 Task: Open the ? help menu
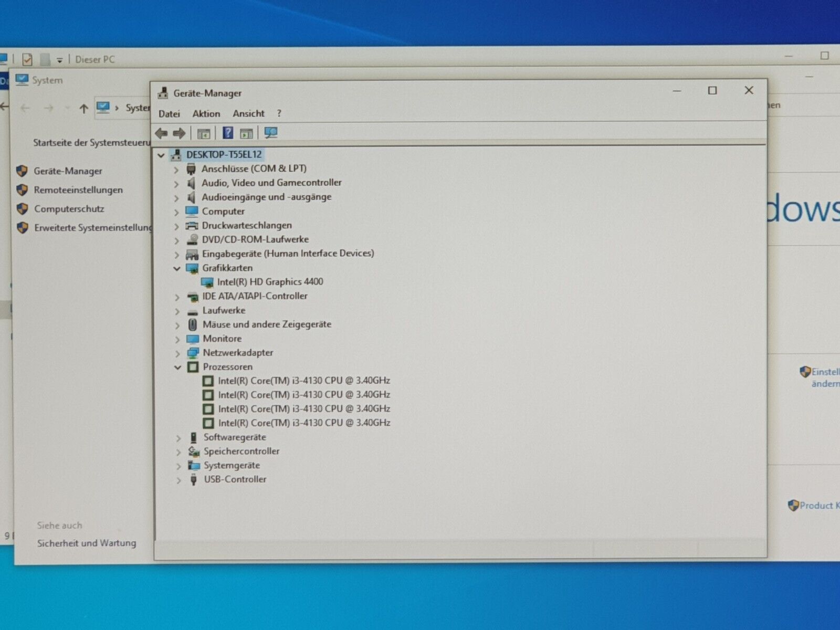pos(279,113)
